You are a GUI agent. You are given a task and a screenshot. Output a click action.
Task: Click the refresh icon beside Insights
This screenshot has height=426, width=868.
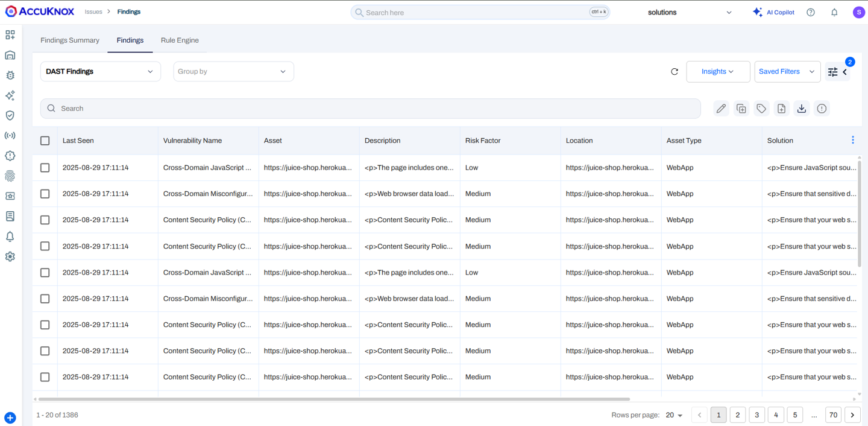click(675, 72)
